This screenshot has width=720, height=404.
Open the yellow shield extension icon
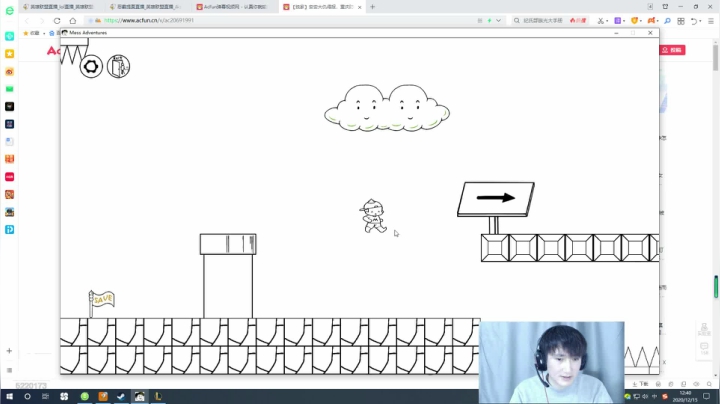point(635,21)
